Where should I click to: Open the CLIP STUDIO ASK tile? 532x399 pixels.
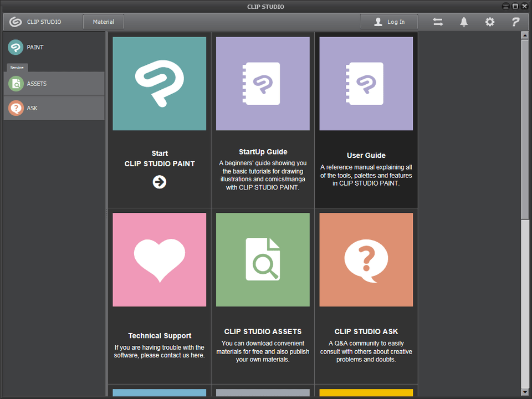pyautogui.click(x=366, y=260)
